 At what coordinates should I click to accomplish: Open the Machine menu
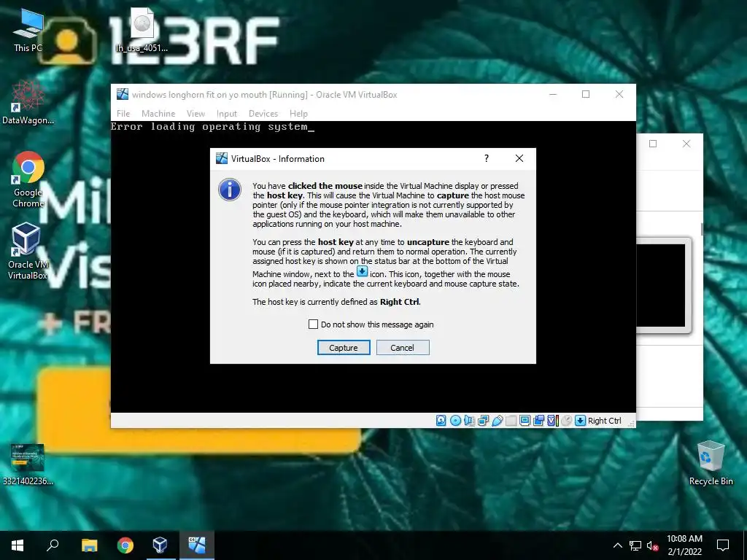pyautogui.click(x=158, y=114)
